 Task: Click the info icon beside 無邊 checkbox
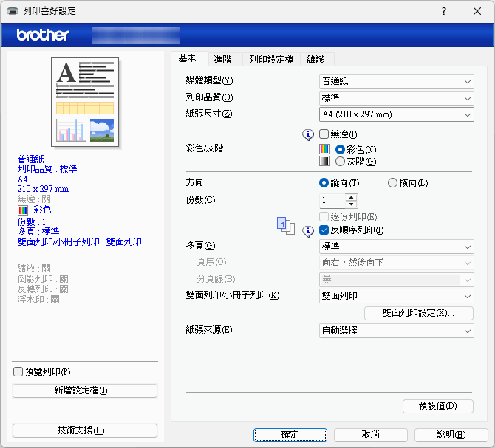coord(309,134)
